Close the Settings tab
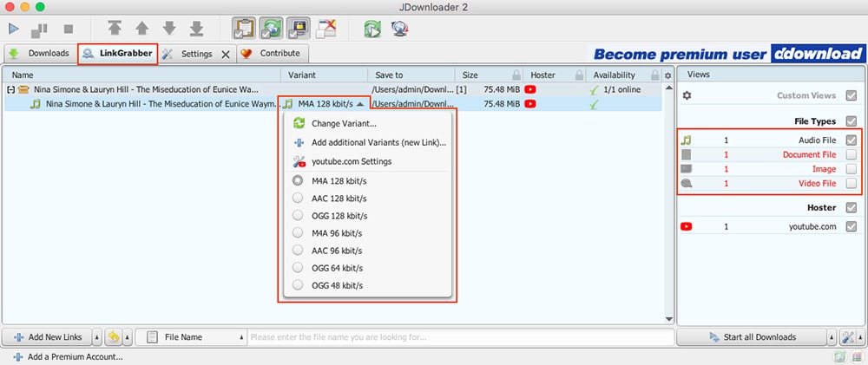The height and width of the screenshot is (365, 868). 226,55
